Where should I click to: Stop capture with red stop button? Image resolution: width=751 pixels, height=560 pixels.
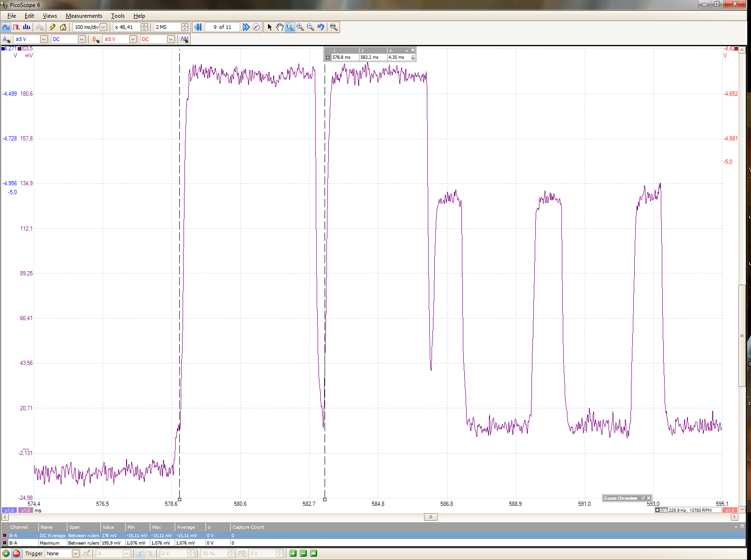point(16,553)
